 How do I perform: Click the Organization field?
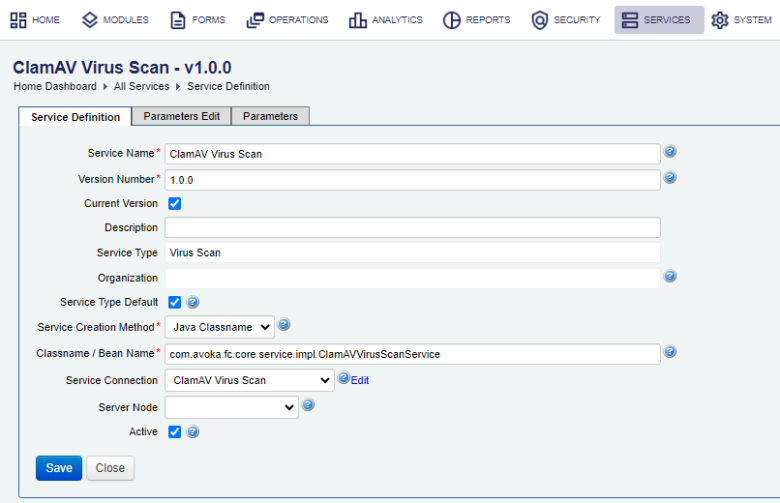412,278
